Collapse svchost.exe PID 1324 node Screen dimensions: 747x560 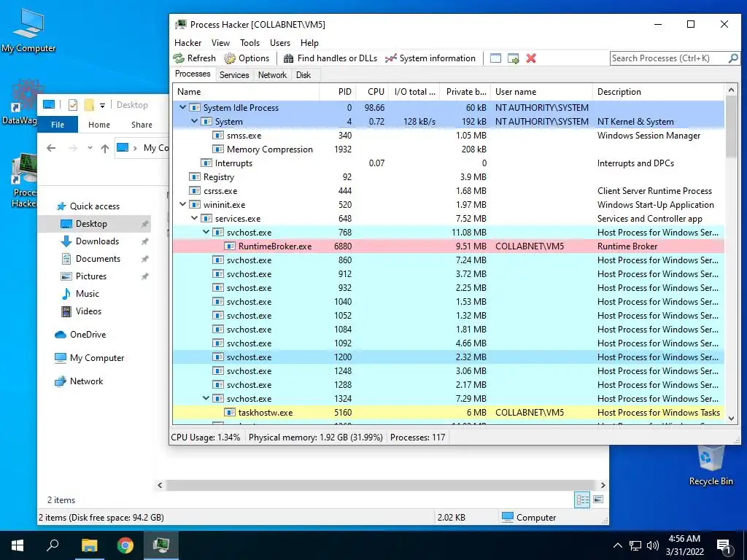[206, 399]
